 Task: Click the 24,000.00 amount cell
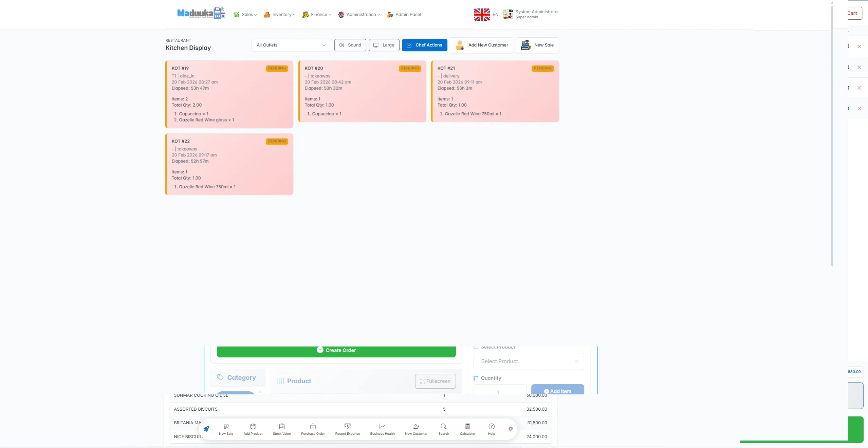pos(536,437)
